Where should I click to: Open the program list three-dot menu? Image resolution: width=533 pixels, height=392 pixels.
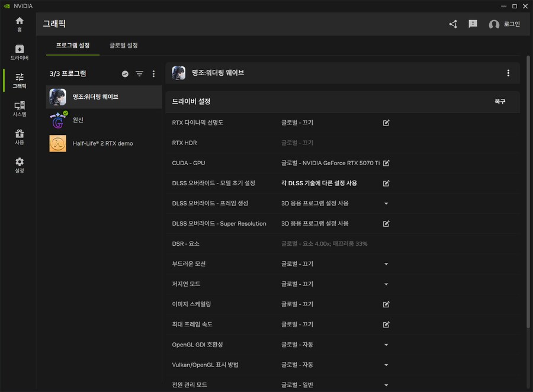coord(153,74)
